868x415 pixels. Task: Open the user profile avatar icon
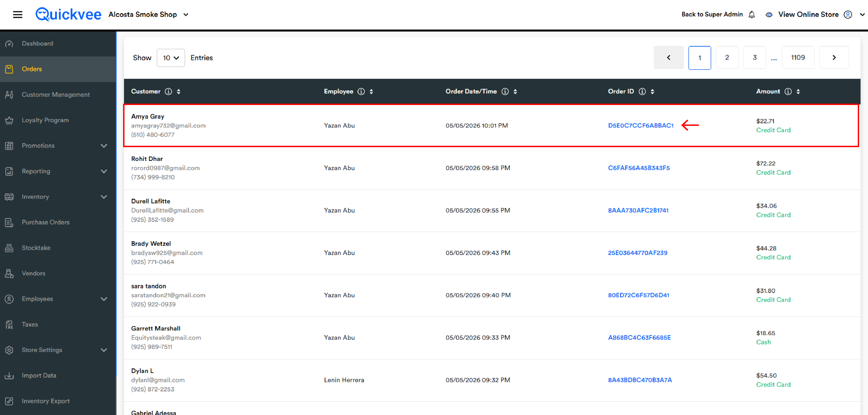point(848,14)
